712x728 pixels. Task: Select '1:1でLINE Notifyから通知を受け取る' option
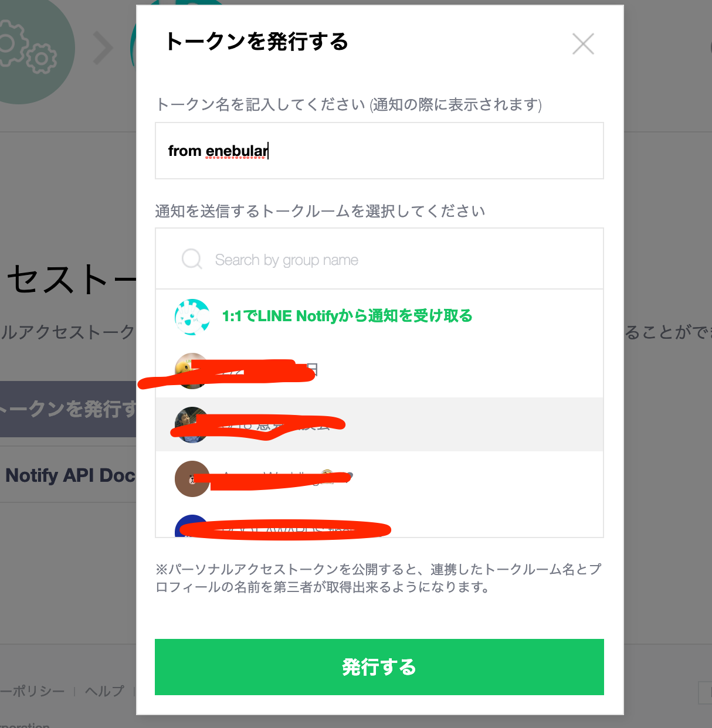[x=347, y=317]
